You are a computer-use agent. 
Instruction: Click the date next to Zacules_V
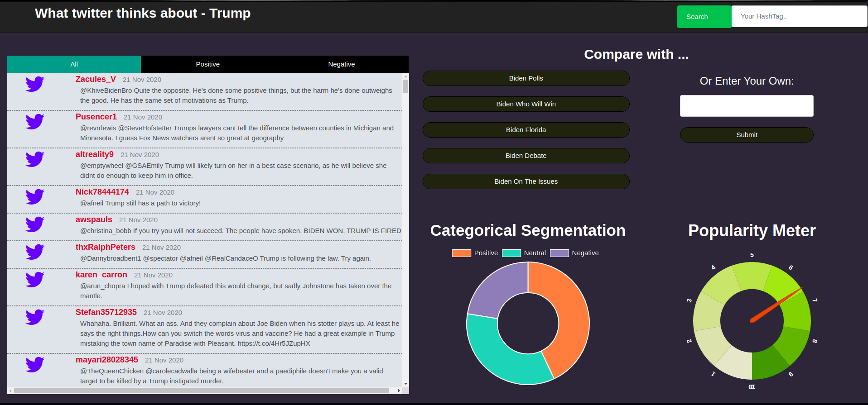pyautogui.click(x=142, y=80)
